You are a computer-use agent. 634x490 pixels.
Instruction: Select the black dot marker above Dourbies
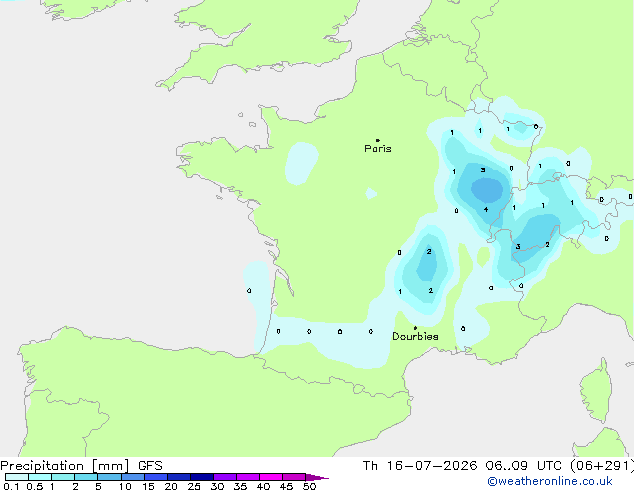(415, 328)
